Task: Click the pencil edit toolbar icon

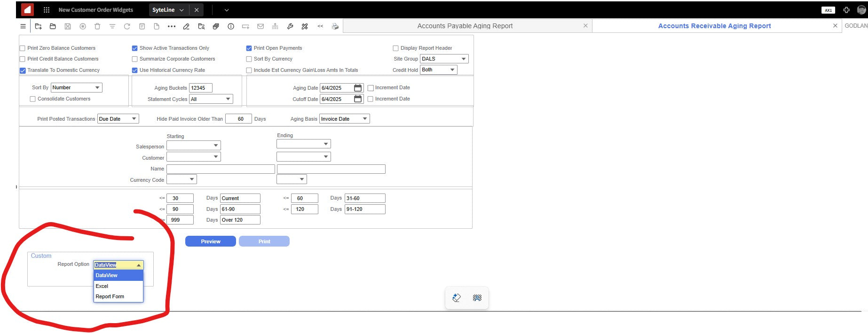Action: coord(186,26)
